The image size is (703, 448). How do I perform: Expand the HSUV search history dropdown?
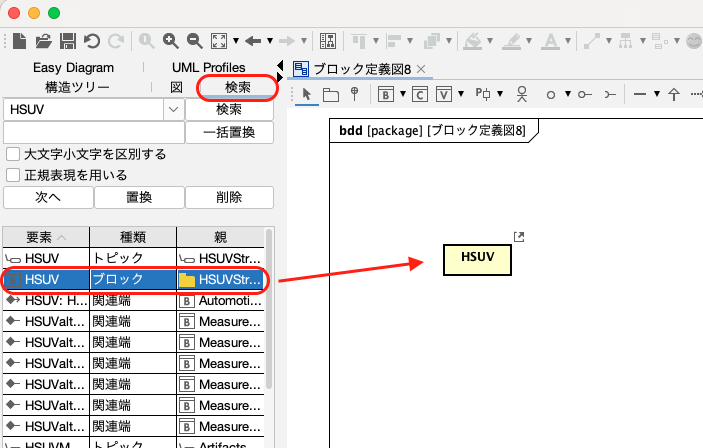(x=171, y=109)
